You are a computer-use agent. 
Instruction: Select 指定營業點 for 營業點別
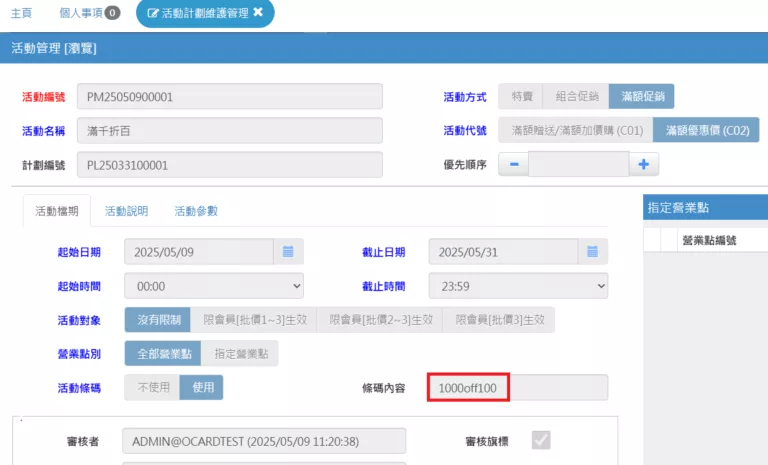click(x=240, y=353)
